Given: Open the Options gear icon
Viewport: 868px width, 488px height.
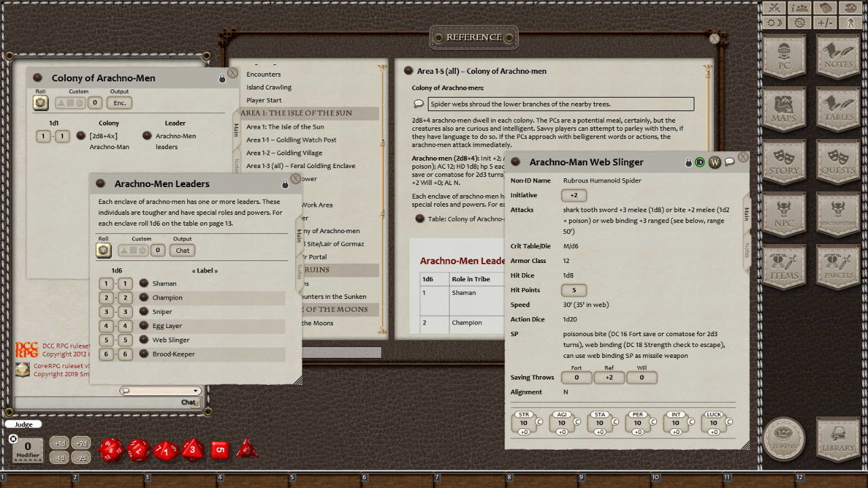Looking at the screenshot, I should click(799, 22).
